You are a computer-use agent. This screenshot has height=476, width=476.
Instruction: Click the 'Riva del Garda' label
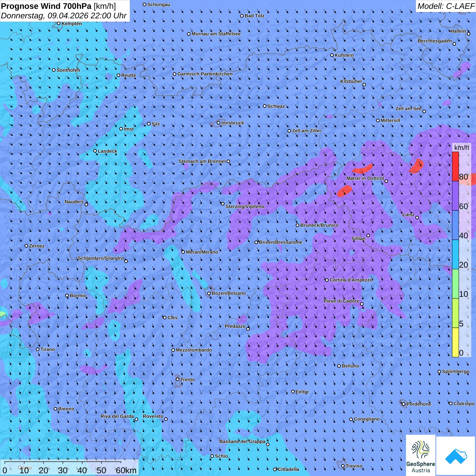click(117, 416)
